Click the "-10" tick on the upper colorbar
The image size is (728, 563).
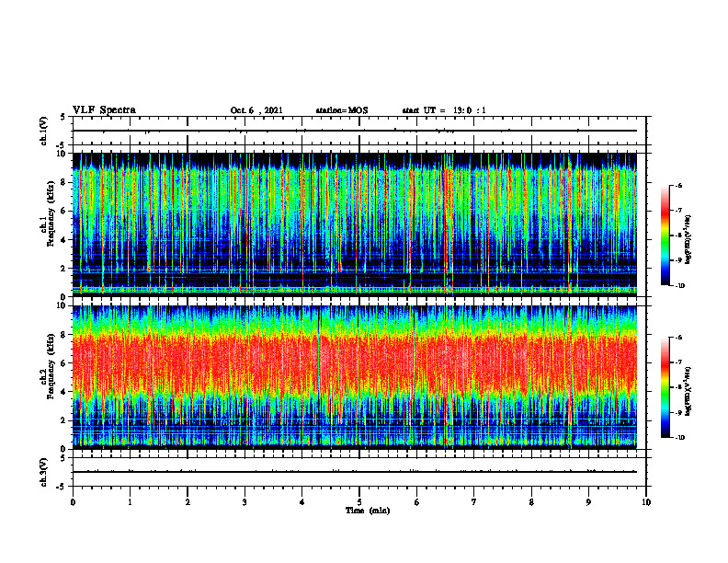click(x=679, y=286)
